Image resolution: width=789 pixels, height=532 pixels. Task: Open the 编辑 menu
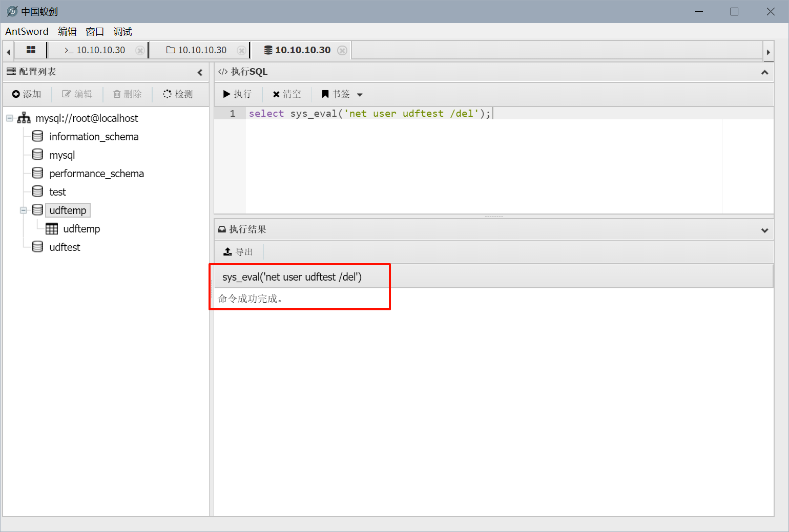click(67, 32)
